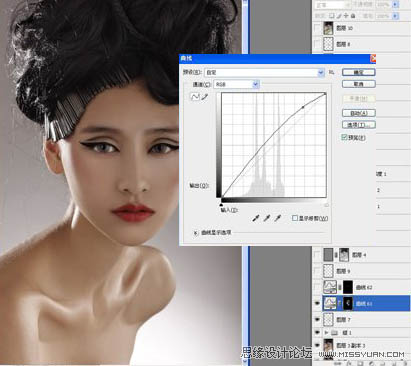Click the OK button in the Curves dialog

[x=359, y=72]
